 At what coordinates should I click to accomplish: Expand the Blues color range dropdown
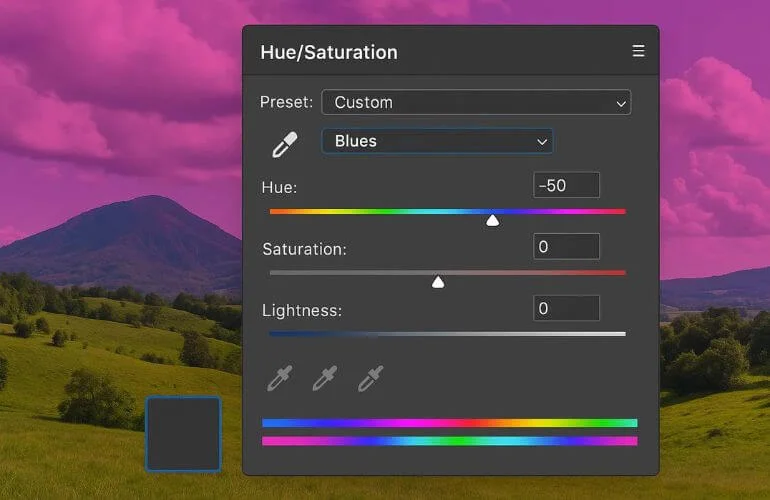[x=436, y=141]
